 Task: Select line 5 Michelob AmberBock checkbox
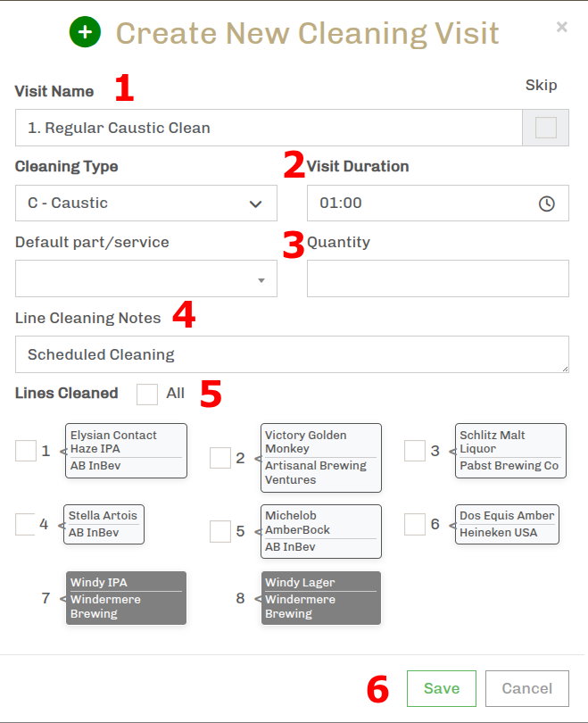click(x=220, y=531)
